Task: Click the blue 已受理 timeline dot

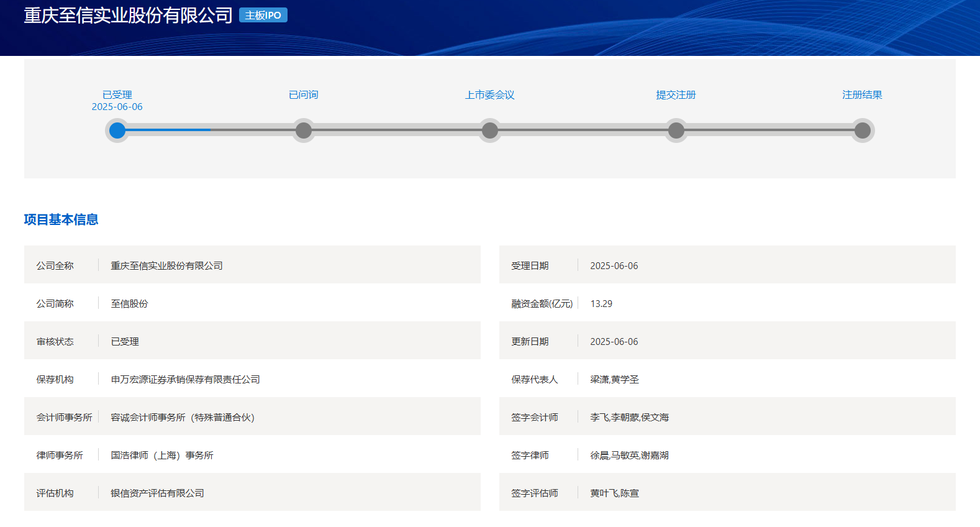Action: pos(117,131)
